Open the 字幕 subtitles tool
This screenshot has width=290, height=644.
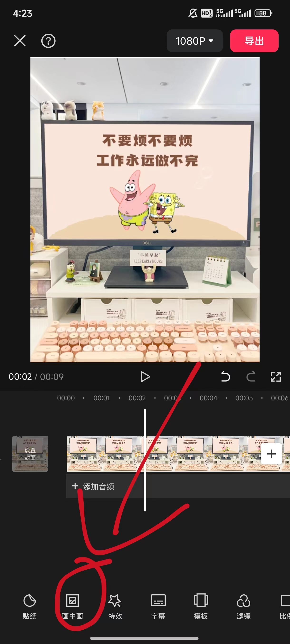tap(158, 606)
